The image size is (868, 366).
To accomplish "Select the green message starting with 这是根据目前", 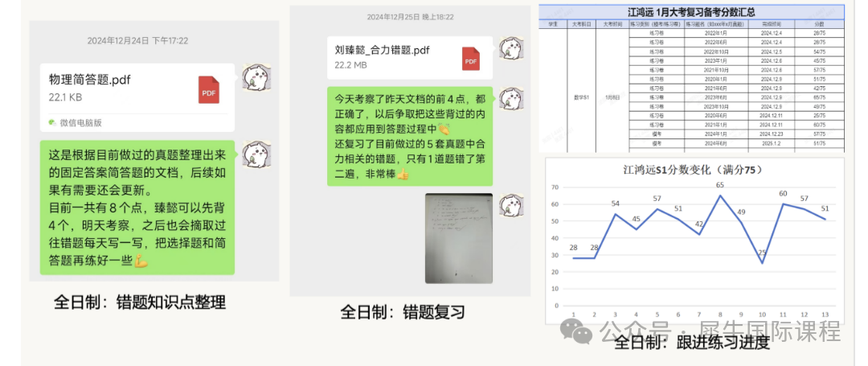I will (x=137, y=208).
